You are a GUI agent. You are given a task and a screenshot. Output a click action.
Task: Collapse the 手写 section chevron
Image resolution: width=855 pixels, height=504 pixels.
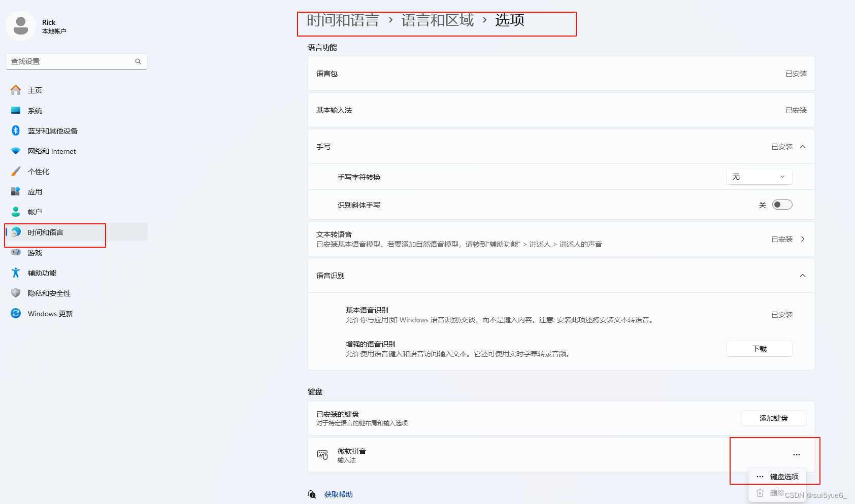pos(803,147)
